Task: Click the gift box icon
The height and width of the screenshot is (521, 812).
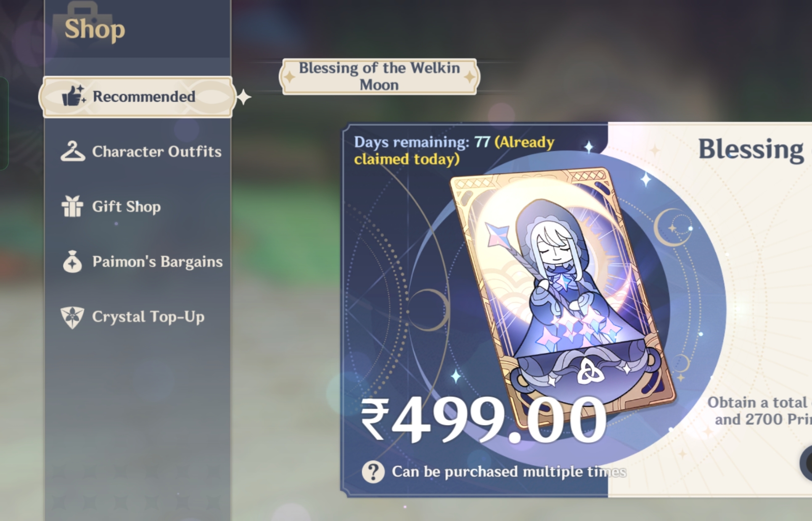Action: (72, 206)
